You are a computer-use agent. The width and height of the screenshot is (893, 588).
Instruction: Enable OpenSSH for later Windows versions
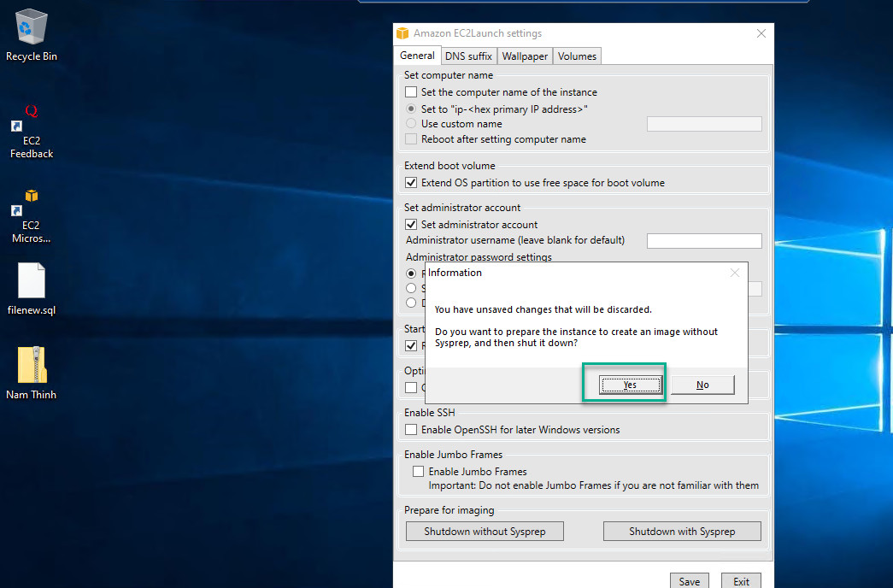pos(411,430)
